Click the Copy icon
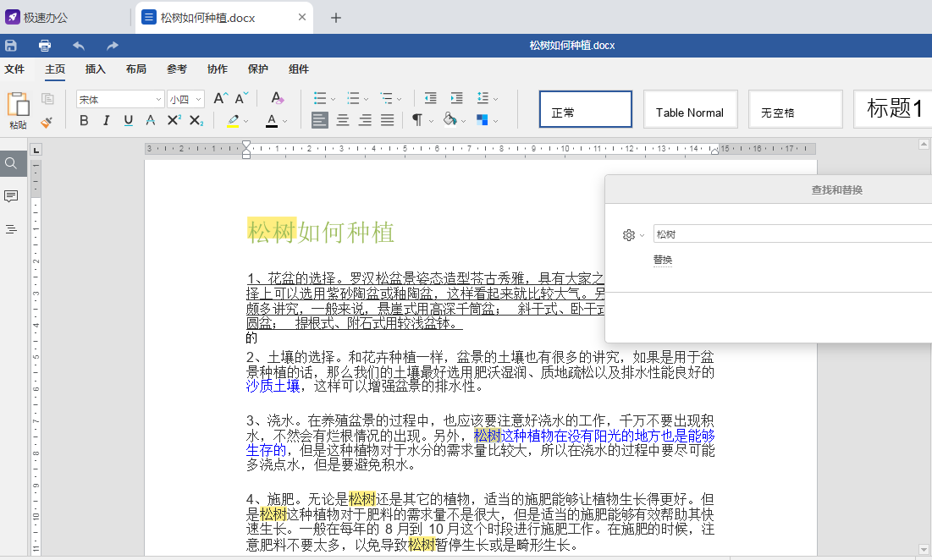The width and height of the screenshot is (932, 560). coord(47,99)
